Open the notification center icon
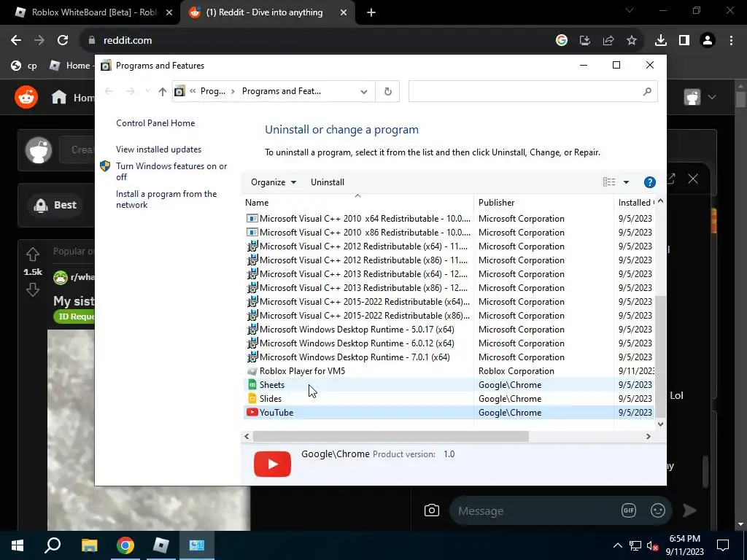The height and width of the screenshot is (560, 747). point(723,545)
